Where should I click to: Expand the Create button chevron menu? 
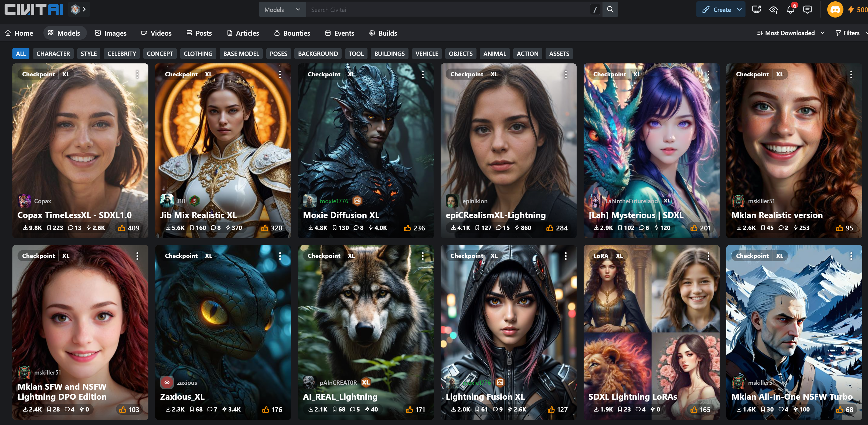coord(739,10)
